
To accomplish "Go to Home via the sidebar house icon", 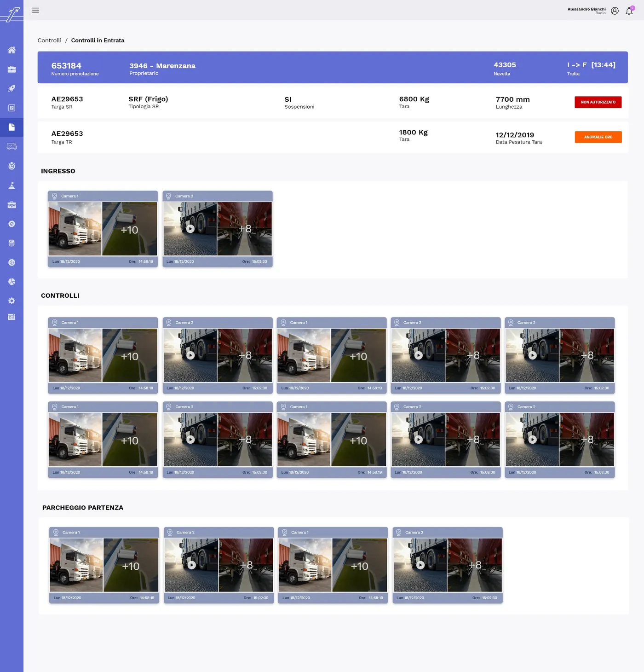I will [x=11, y=50].
